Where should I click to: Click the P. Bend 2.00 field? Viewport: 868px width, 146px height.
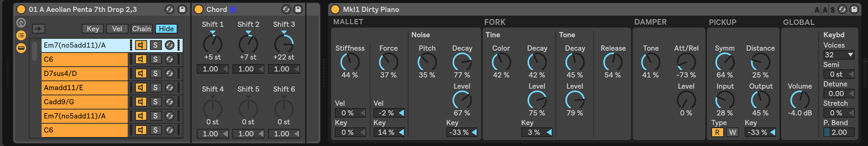pos(839,132)
